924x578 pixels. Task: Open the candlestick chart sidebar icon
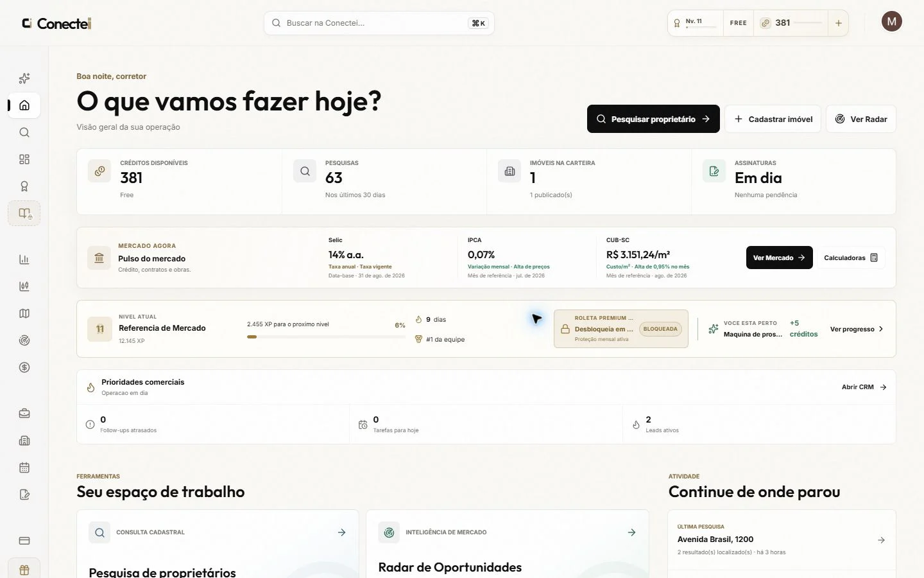point(24,286)
